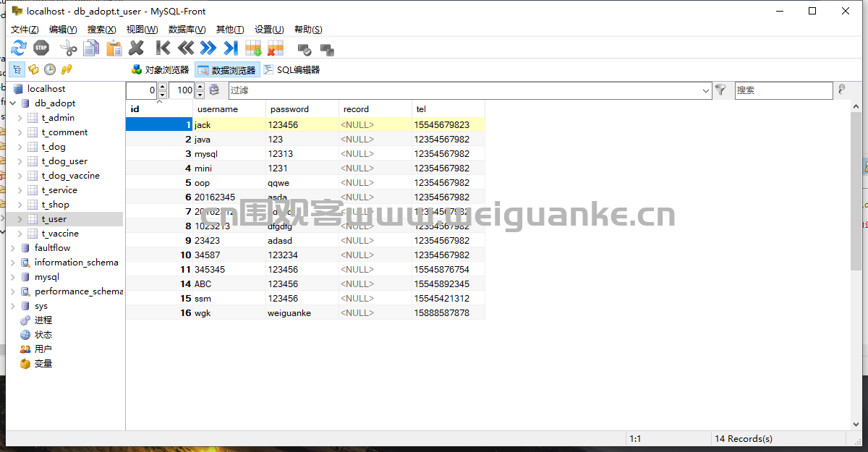Select the t_service table in tree
This screenshot has width=868, height=452.
(x=59, y=190)
